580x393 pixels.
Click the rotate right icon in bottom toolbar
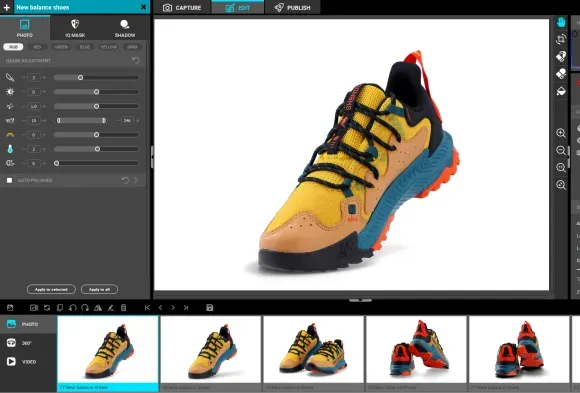[x=85, y=308]
